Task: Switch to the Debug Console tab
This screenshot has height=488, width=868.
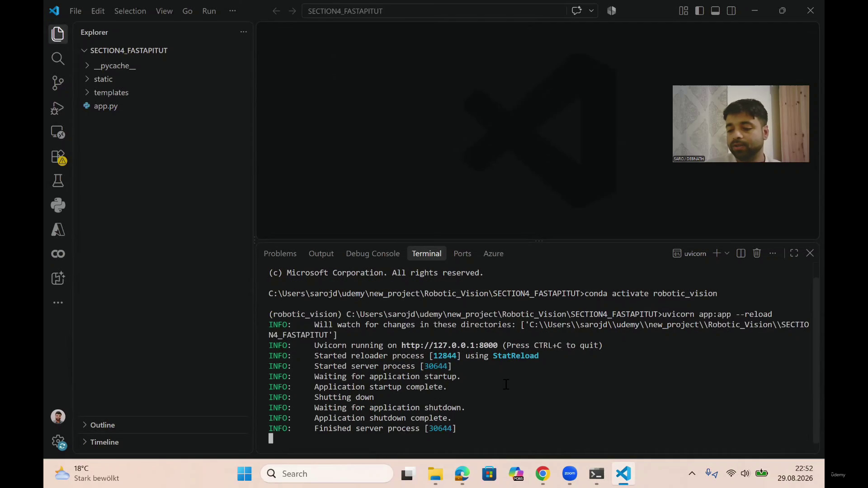Action: coord(373,253)
